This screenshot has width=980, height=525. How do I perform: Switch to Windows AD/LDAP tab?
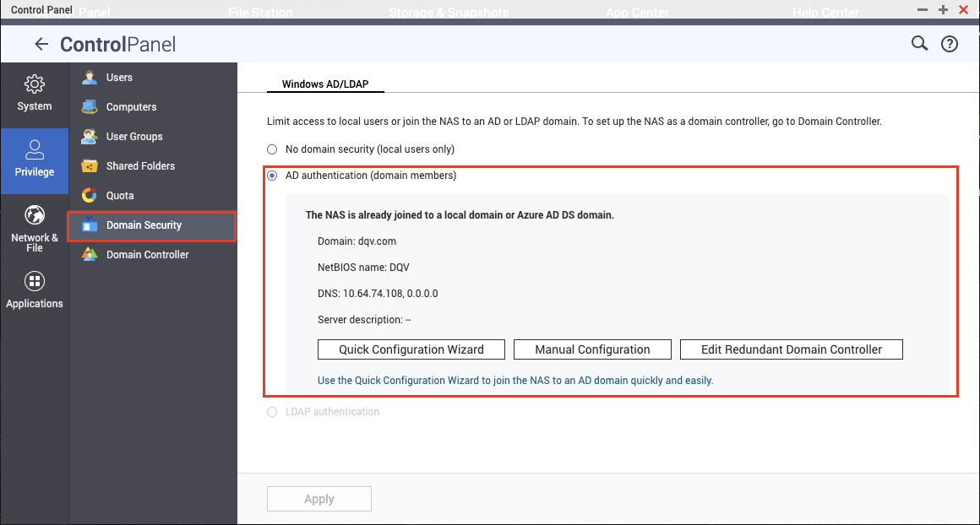[325, 84]
